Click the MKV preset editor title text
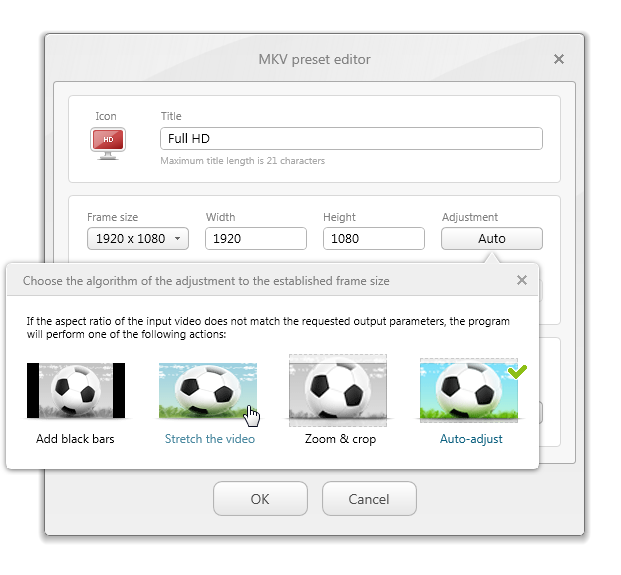This screenshot has height=575, width=621. pyautogui.click(x=314, y=59)
